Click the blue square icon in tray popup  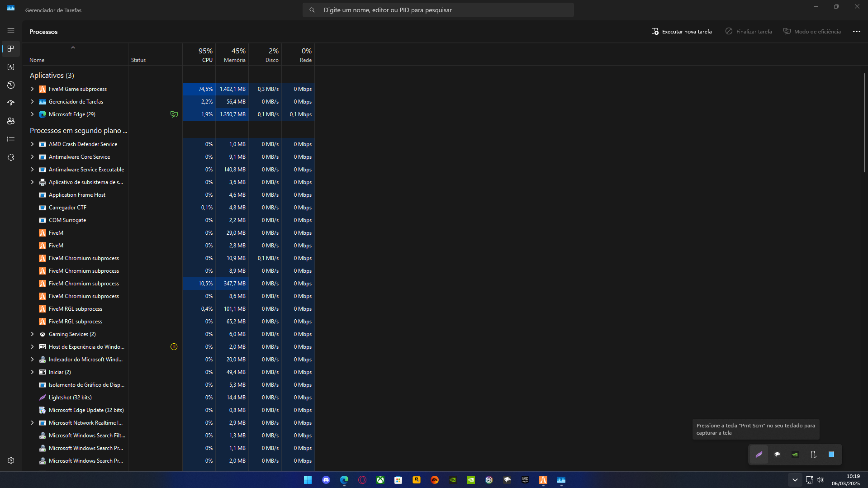click(x=831, y=455)
